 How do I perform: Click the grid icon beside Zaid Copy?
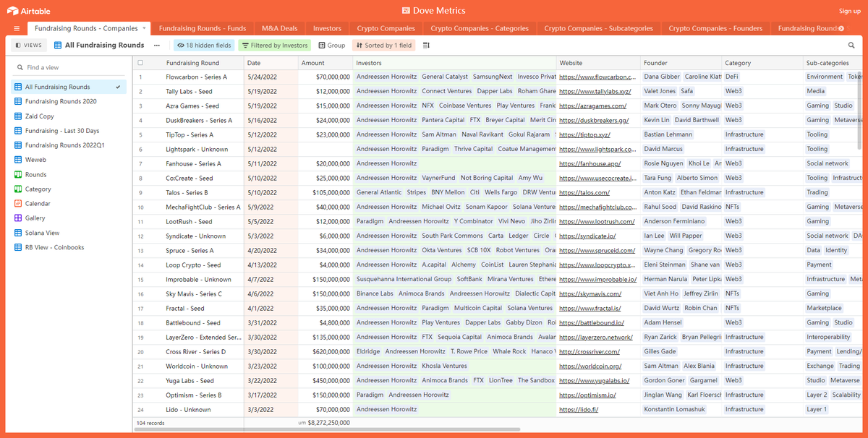point(18,116)
